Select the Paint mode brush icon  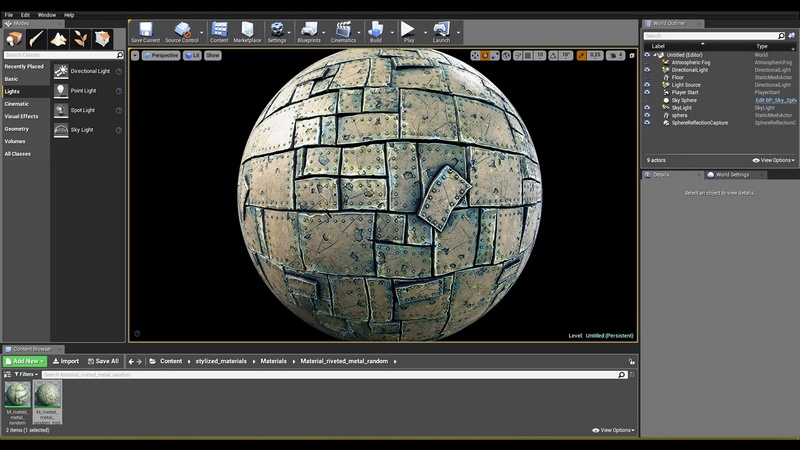36,39
